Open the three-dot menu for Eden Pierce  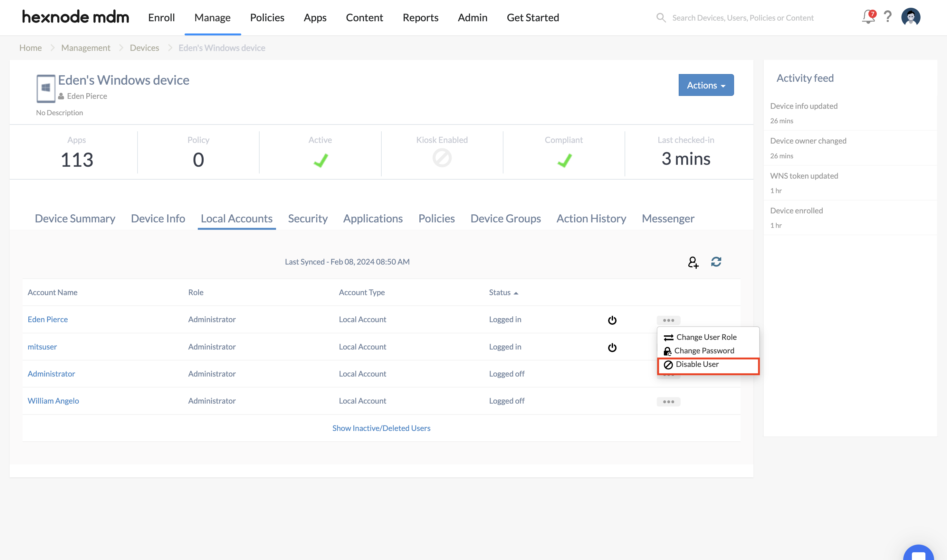[x=668, y=320]
